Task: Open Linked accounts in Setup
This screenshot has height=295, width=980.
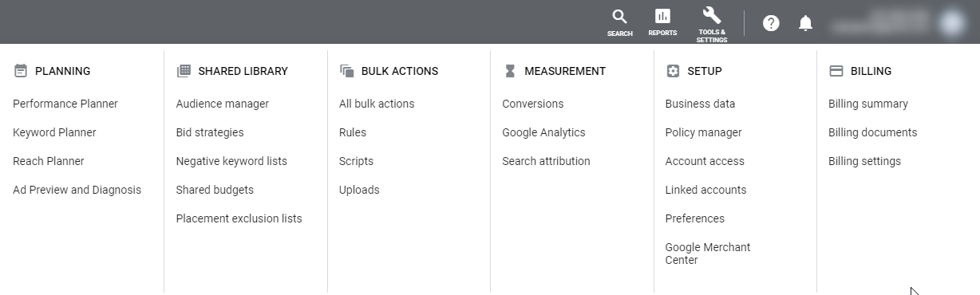Action: coord(705,190)
